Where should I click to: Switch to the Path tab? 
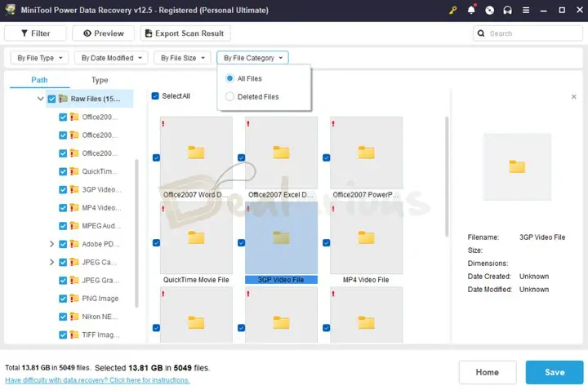click(39, 80)
